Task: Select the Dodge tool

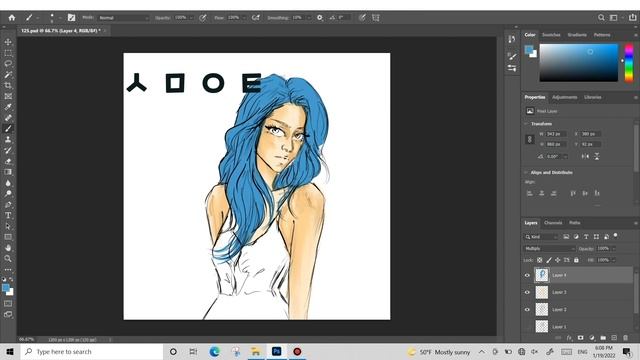Action: (x=8, y=193)
